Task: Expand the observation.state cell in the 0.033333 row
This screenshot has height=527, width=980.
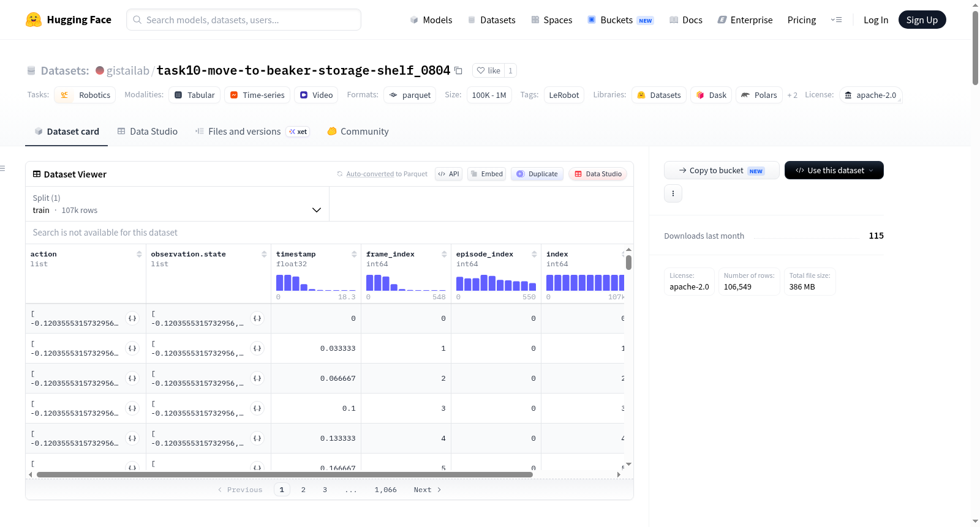Action: click(257, 348)
